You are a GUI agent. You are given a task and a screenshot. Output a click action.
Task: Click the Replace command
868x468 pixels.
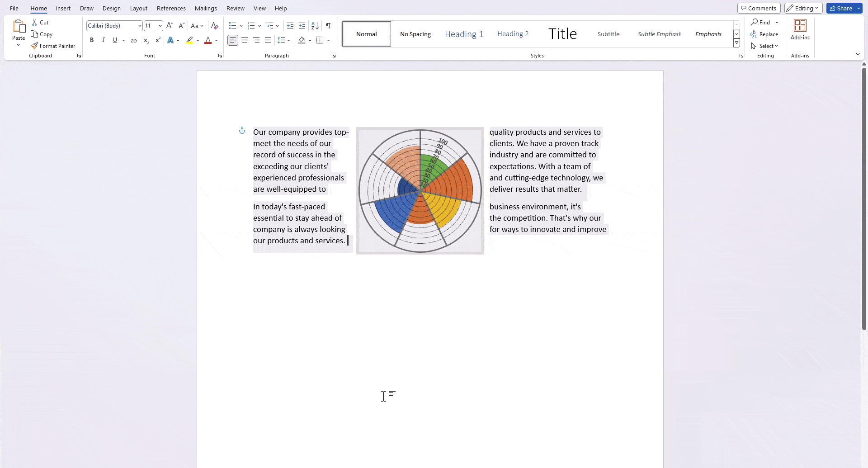click(x=766, y=34)
